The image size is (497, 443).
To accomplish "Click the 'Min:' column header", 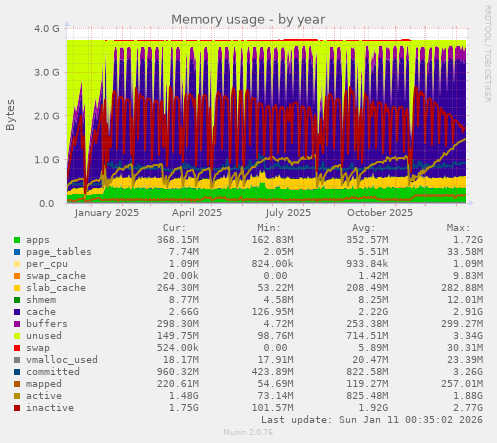I will (x=269, y=228).
